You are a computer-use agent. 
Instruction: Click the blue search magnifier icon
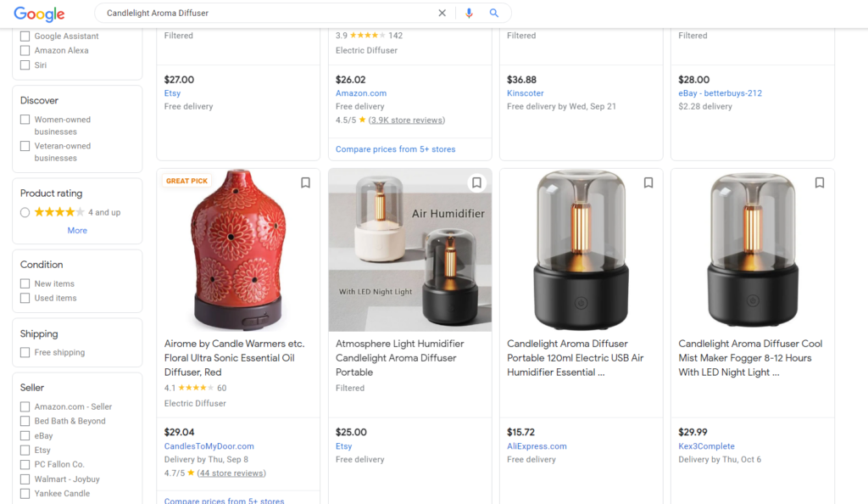[x=494, y=13]
